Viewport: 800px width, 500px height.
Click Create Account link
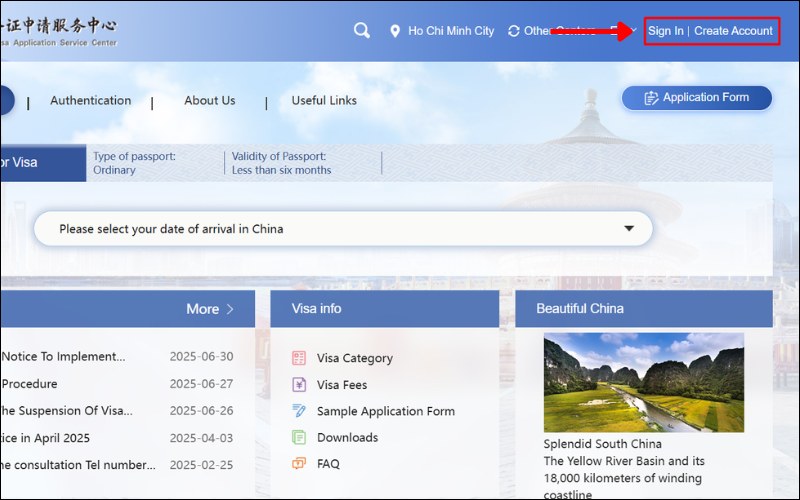pyautogui.click(x=733, y=31)
